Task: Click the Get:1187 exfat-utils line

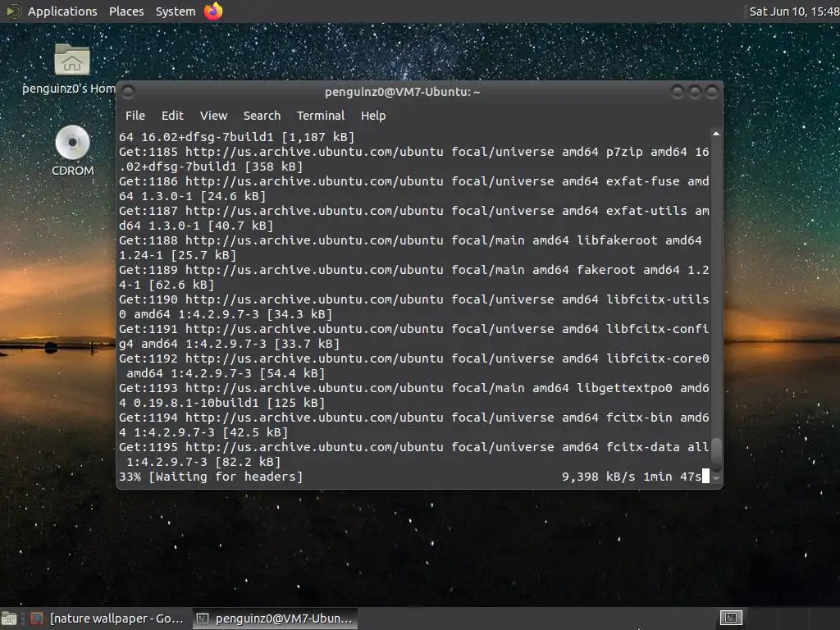Action: click(x=413, y=218)
